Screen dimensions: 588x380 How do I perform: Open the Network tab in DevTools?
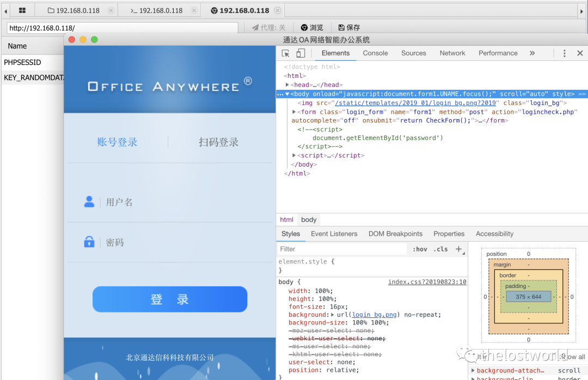(452, 53)
